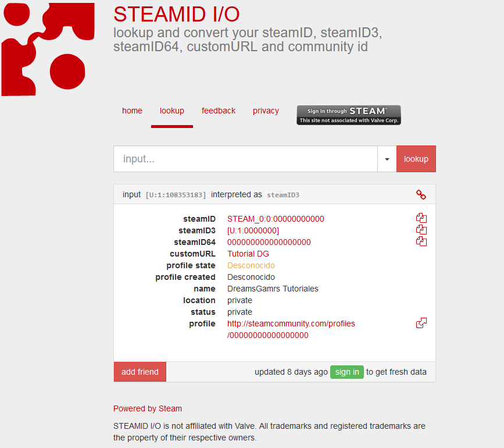
Task: Open the [U:1:0000000] steamID3 link
Action: [x=253, y=230]
